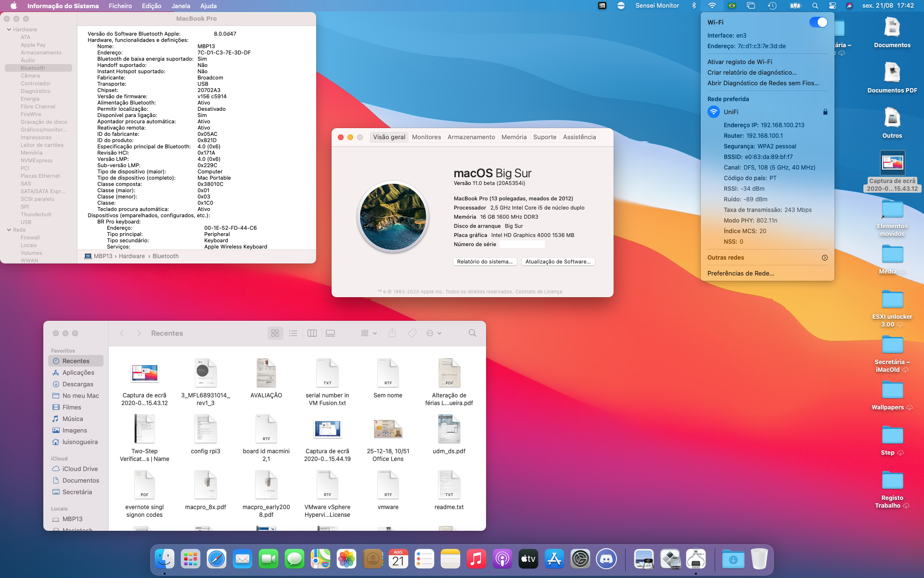Open the Finder search magnifier
Screen dimensions: 924x578
click(x=472, y=333)
